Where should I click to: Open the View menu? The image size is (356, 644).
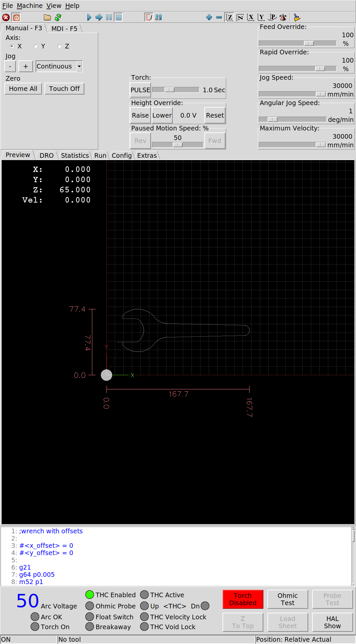(x=54, y=6)
